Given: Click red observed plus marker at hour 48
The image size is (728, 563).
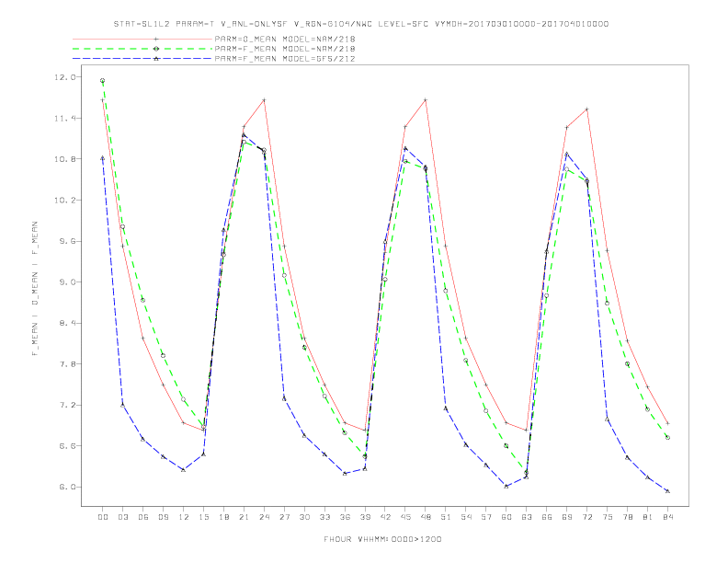Looking at the screenshot, I should click(x=426, y=100).
